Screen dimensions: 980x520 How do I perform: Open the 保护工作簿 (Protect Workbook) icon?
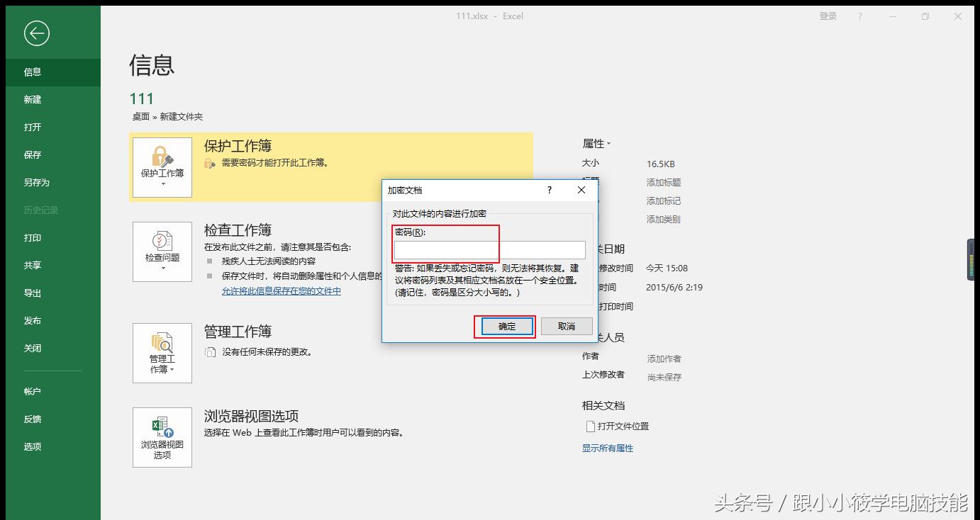162,162
